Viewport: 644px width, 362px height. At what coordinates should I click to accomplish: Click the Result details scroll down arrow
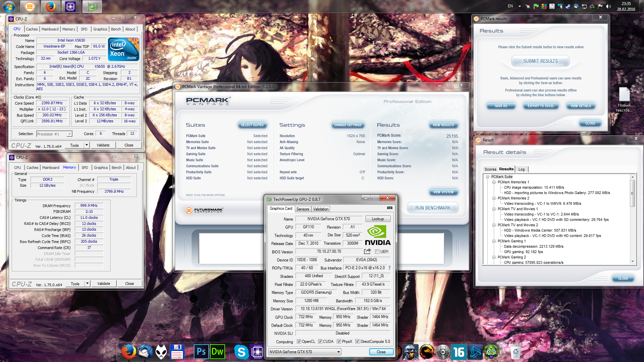pos(632,261)
